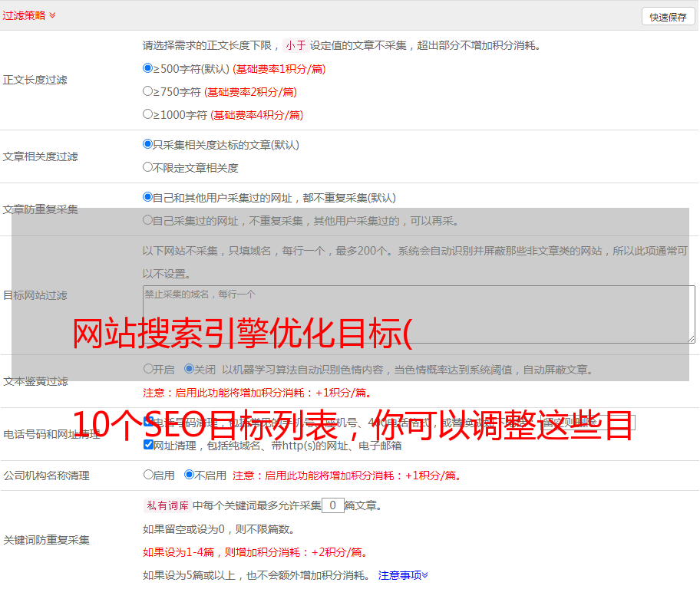Click the 禁止采集的域名 textarea
Viewport: 700px width, 589px height.
tap(419, 314)
